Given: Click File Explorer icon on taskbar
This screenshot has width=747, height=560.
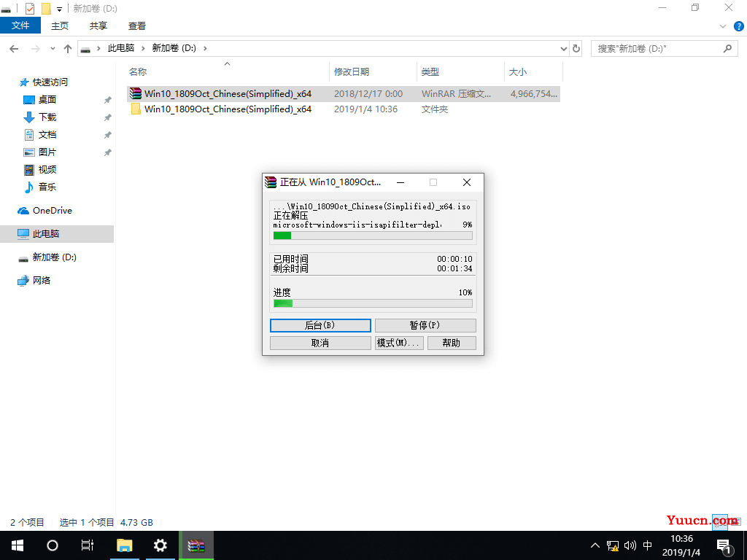Looking at the screenshot, I should [x=125, y=545].
